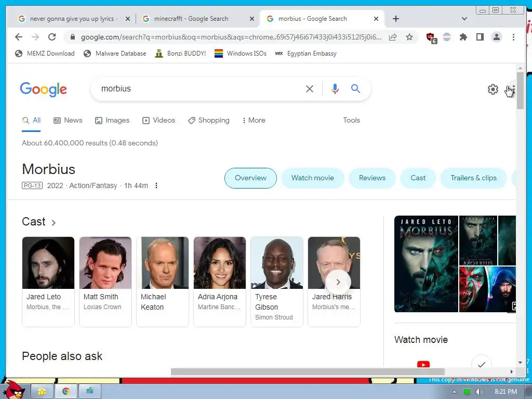Select the News search filter
The width and height of the screenshot is (532, 399).
pos(68,121)
